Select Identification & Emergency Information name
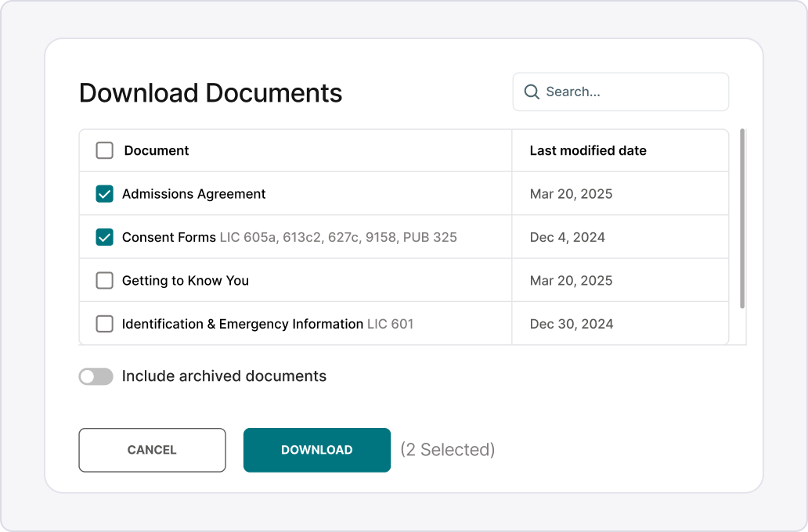 click(243, 324)
